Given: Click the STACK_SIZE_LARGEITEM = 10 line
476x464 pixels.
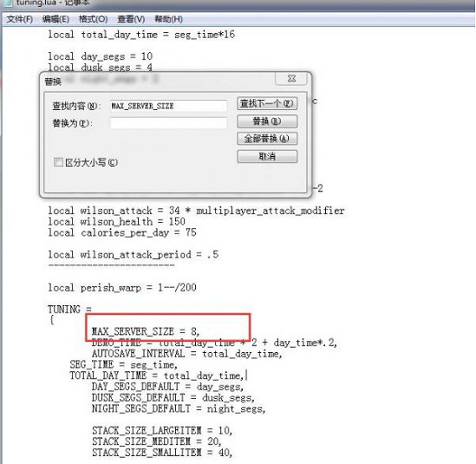Looking at the screenshot, I should 162,430.
